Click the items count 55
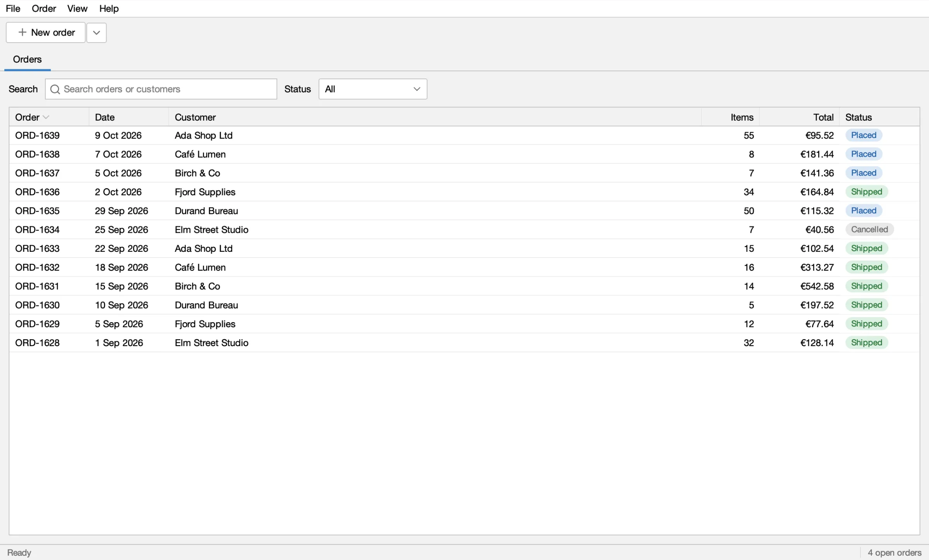Screen dimensions: 929x560 pos(749,135)
